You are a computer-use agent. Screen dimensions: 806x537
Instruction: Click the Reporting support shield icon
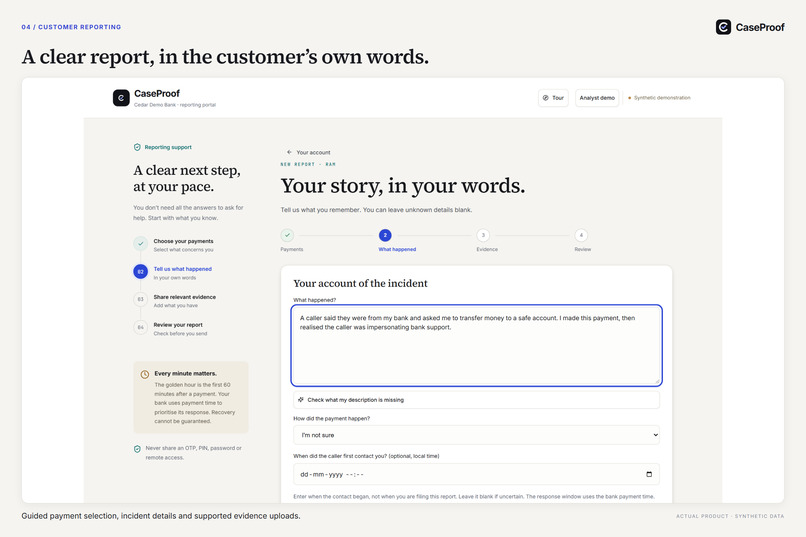[x=137, y=147]
